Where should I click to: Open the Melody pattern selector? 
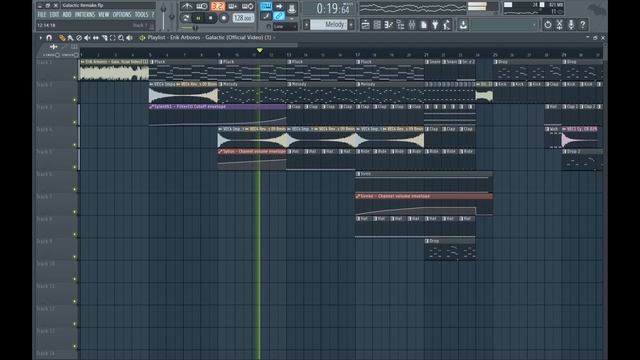329,25
